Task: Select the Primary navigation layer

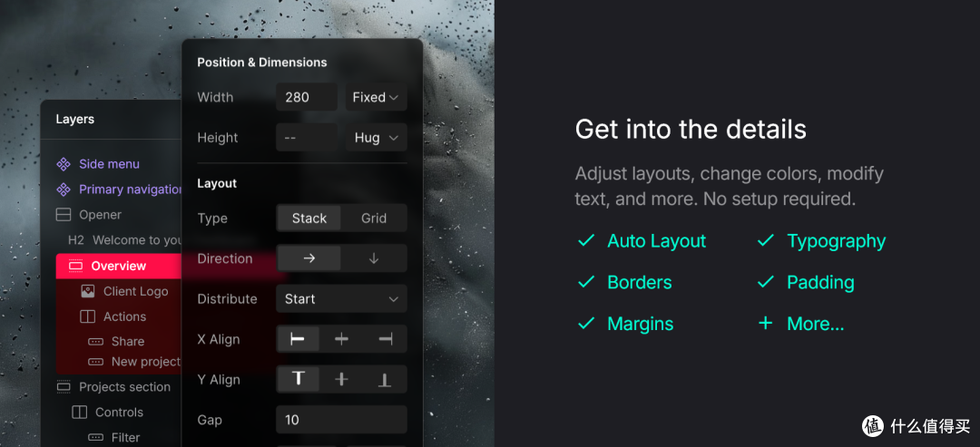Action: tap(130, 189)
